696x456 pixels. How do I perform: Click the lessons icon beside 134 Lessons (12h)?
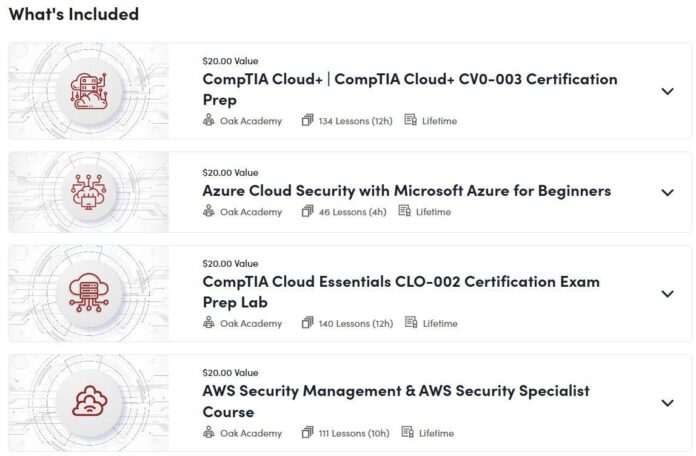click(x=307, y=120)
